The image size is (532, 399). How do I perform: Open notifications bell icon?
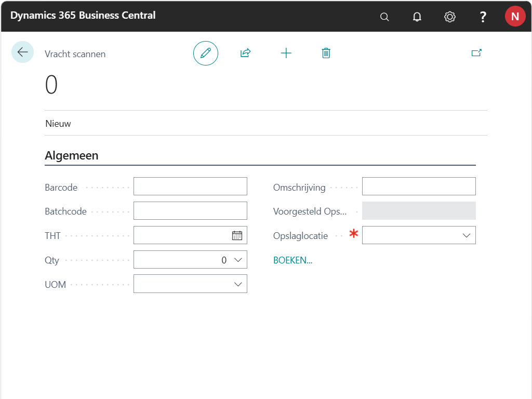tap(417, 17)
